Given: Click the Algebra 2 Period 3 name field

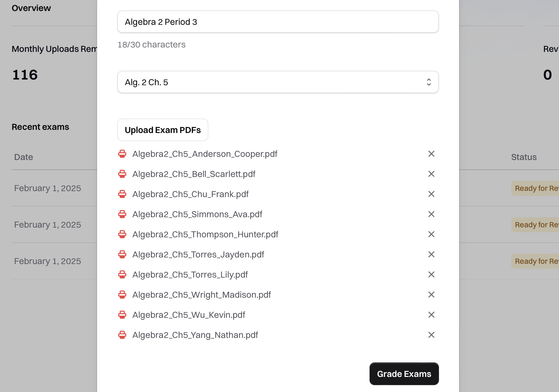Looking at the screenshot, I should tap(278, 22).
